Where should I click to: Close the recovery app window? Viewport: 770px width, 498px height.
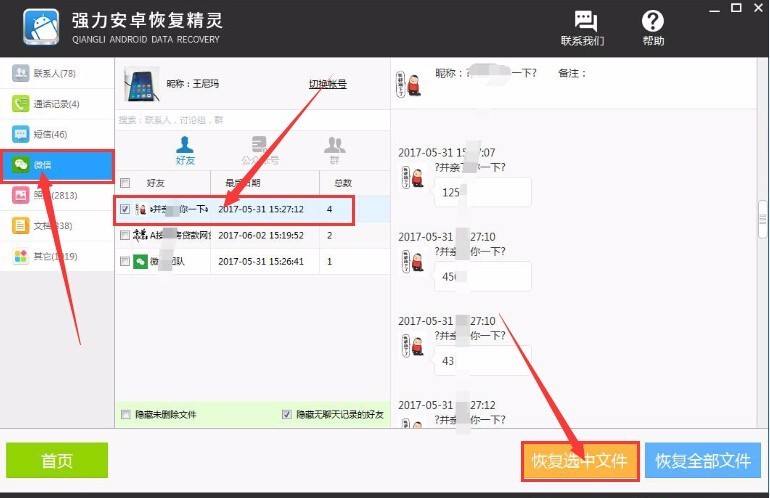(758, 8)
